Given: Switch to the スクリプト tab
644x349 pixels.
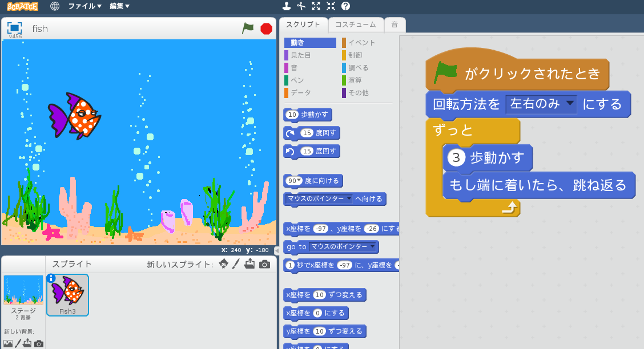Looking at the screenshot, I should tap(303, 25).
